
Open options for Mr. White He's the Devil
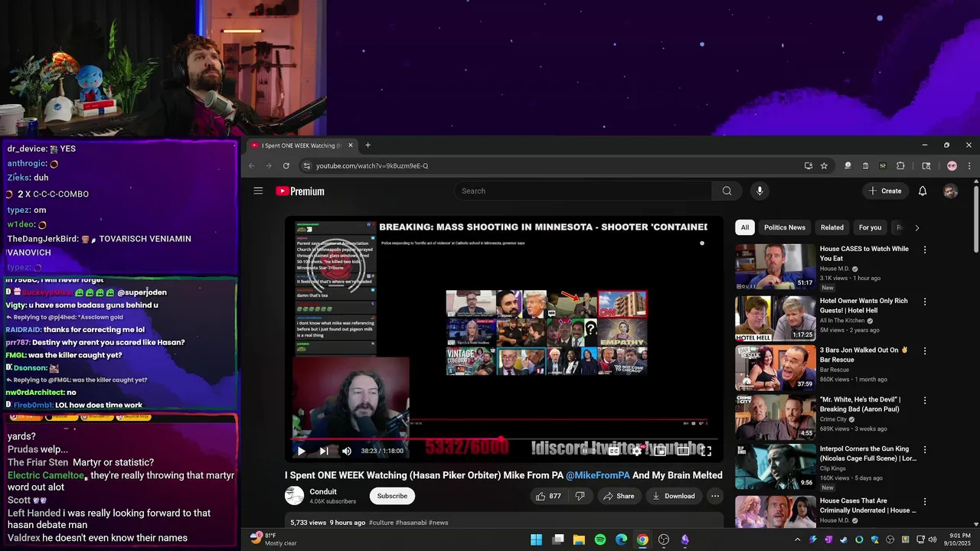(x=924, y=400)
